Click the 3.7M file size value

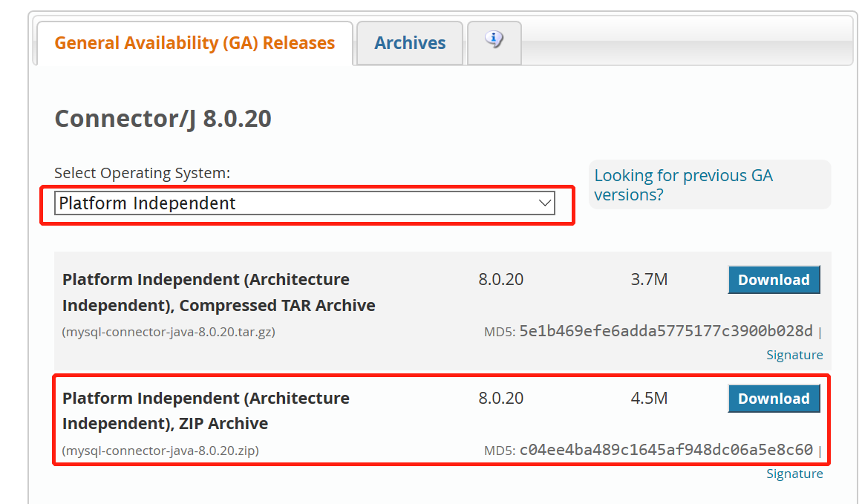[649, 279]
